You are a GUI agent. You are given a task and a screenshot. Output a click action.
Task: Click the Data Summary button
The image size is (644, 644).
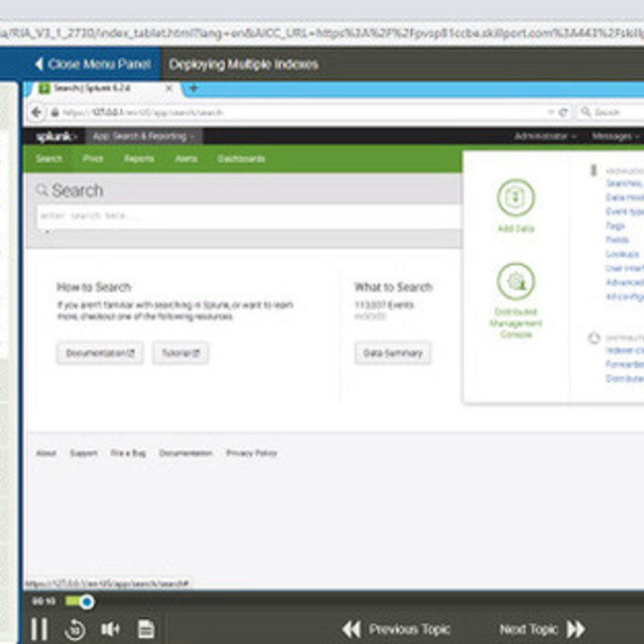tap(393, 353)
